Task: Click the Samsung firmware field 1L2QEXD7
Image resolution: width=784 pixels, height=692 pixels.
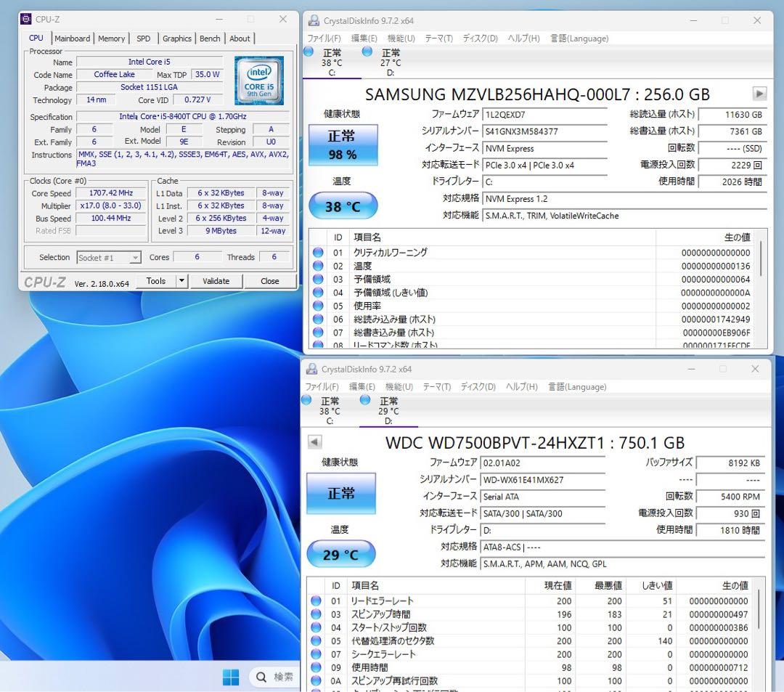Action: (545, 115)
